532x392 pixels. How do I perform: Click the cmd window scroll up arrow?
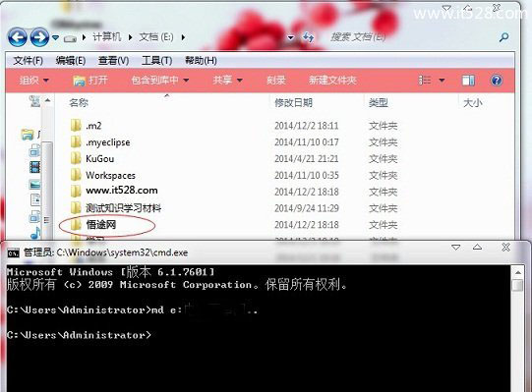[x=518, y=272]
